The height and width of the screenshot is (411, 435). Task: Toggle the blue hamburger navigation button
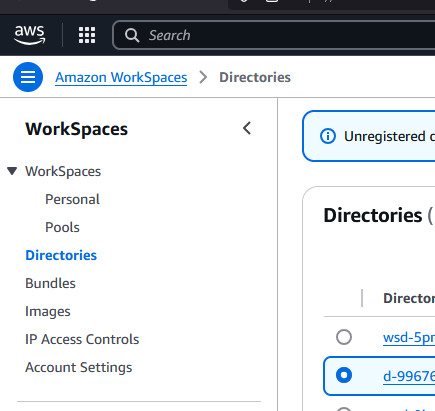pos(28,77)
